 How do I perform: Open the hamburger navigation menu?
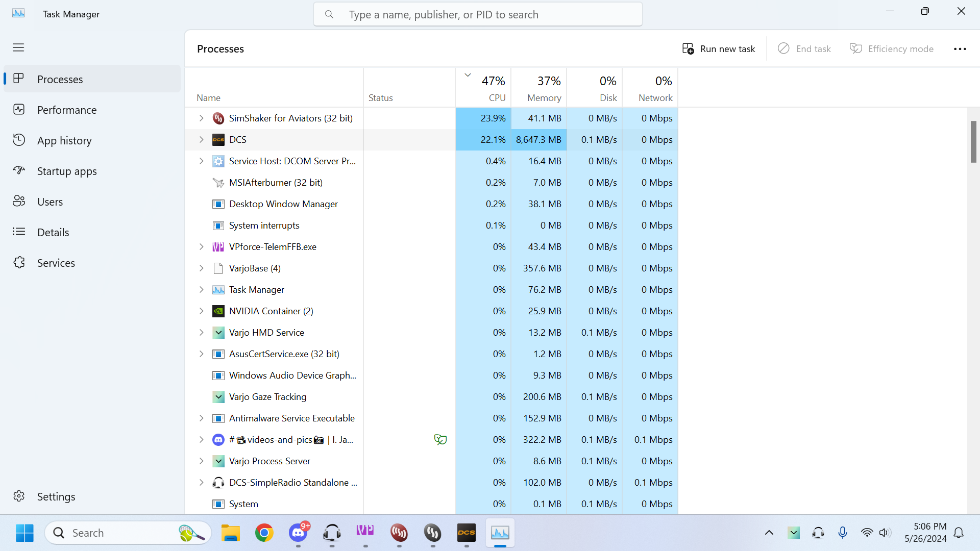coord(18,47)
